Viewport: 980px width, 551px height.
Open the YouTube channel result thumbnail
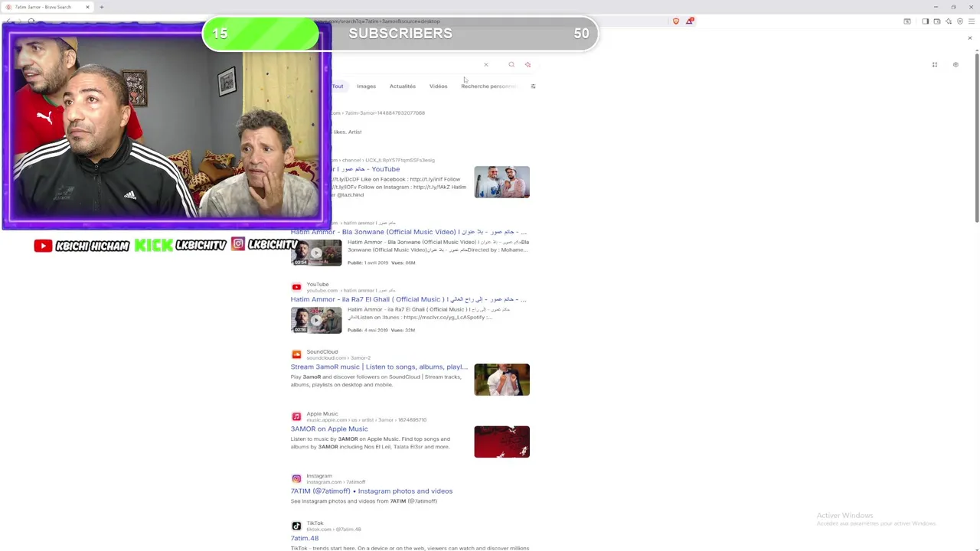[x=501, y=182]
